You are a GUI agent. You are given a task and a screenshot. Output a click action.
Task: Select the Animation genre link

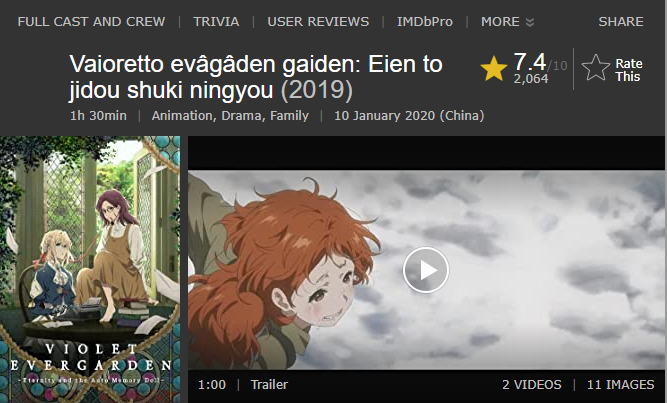click(x=182, y=116)
